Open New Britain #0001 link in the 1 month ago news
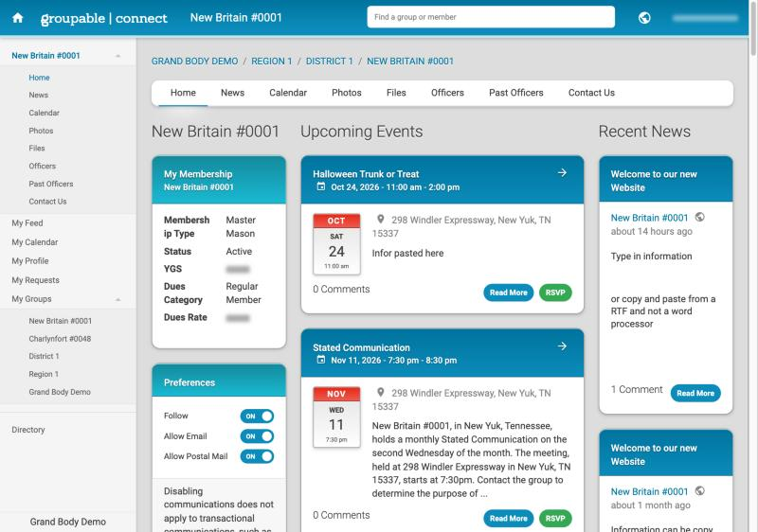The image size is (758, 532). coord(649,491)
